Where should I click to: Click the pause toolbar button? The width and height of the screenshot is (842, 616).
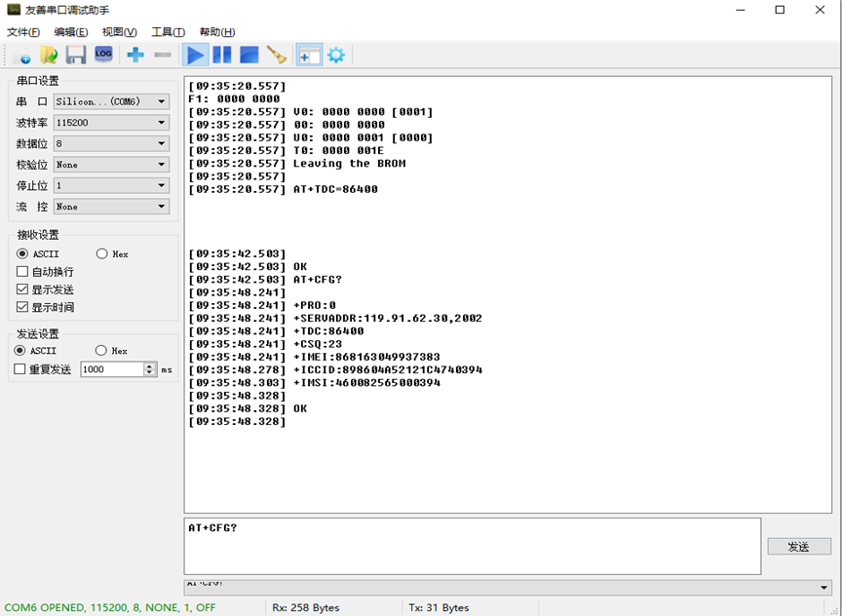click(x=222, y=55)
